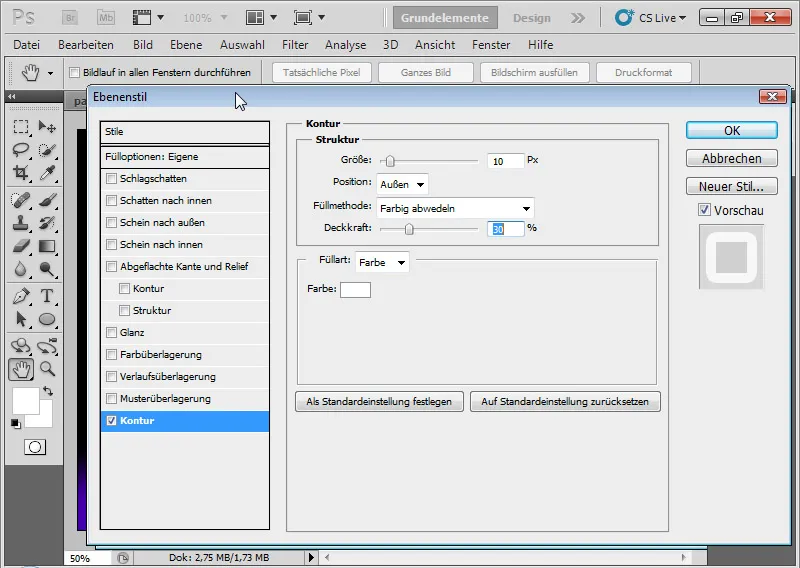The height and width of the screenshot is (568, 800).
Task: Select the Brush tool
Action: click(47, 200)
